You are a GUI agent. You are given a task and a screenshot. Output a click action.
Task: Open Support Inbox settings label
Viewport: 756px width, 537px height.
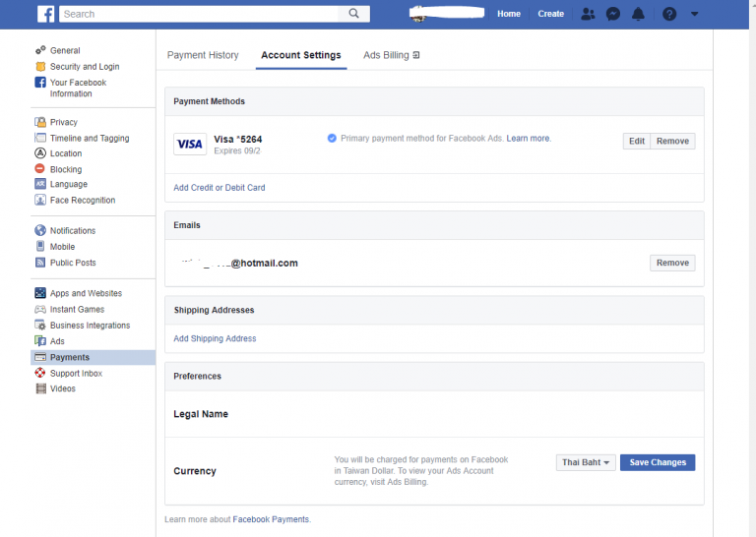click(76, 374)
